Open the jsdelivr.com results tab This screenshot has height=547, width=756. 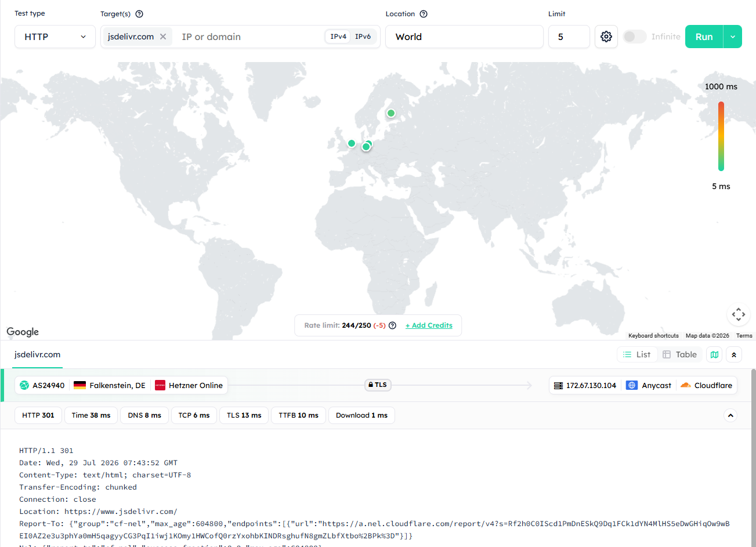click(x=37, y=354)
